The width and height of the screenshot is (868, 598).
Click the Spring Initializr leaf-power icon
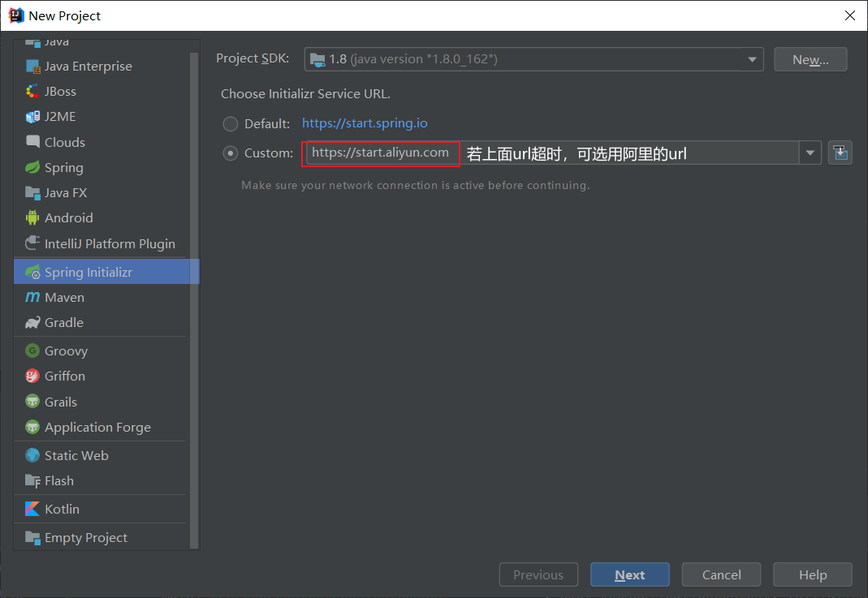[32, 272]
